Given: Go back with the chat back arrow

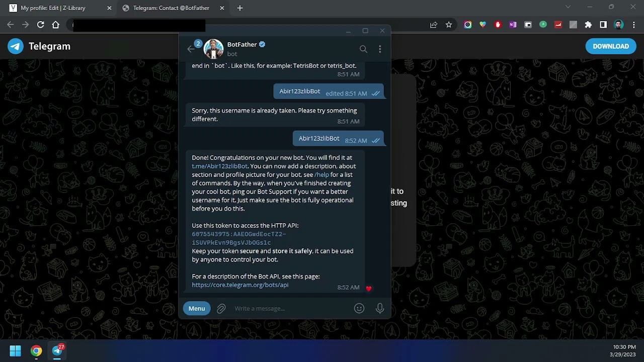Looking at the screenshot, I should [191, 49].
